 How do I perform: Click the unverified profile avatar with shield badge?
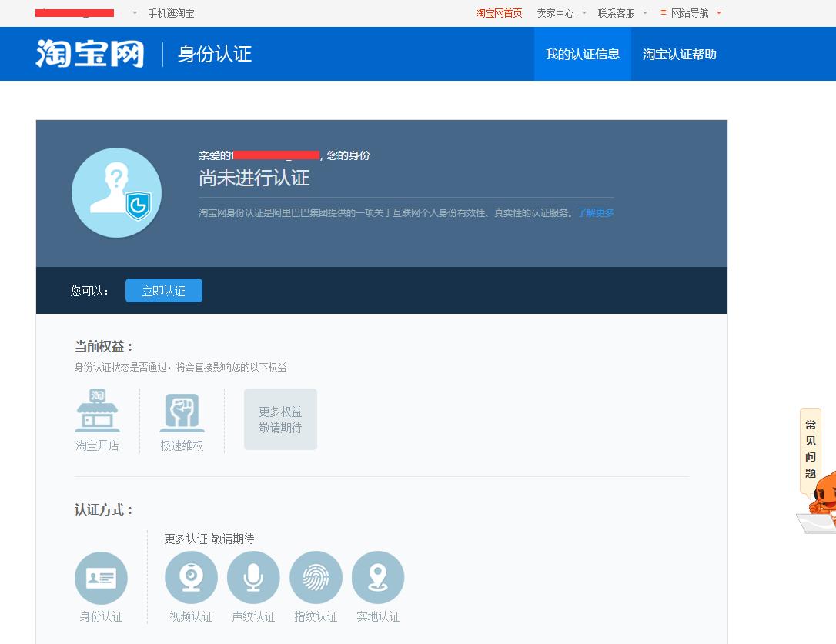pyautogui.click(x=116, y=192)
